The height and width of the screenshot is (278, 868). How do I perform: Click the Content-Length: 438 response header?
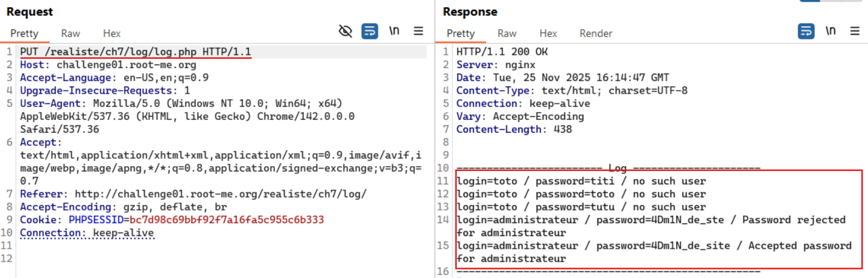(514, 129)
